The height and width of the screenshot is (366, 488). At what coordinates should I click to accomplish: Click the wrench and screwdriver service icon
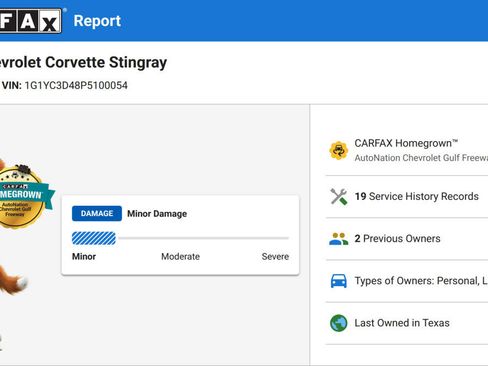338,196
